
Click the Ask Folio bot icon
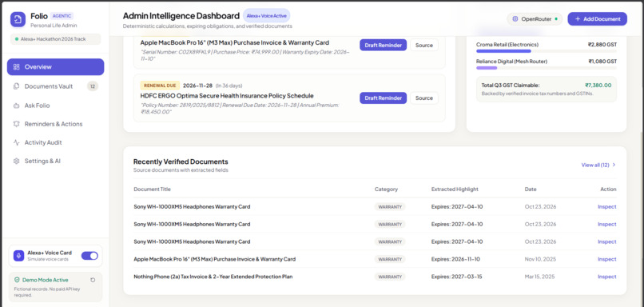17,106
